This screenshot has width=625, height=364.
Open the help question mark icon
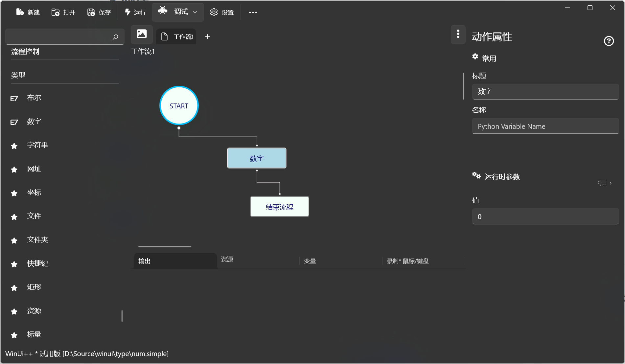[609, 41]
